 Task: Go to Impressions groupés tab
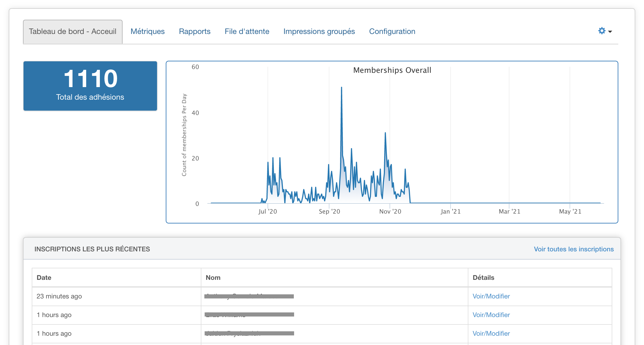coord(319,31)
